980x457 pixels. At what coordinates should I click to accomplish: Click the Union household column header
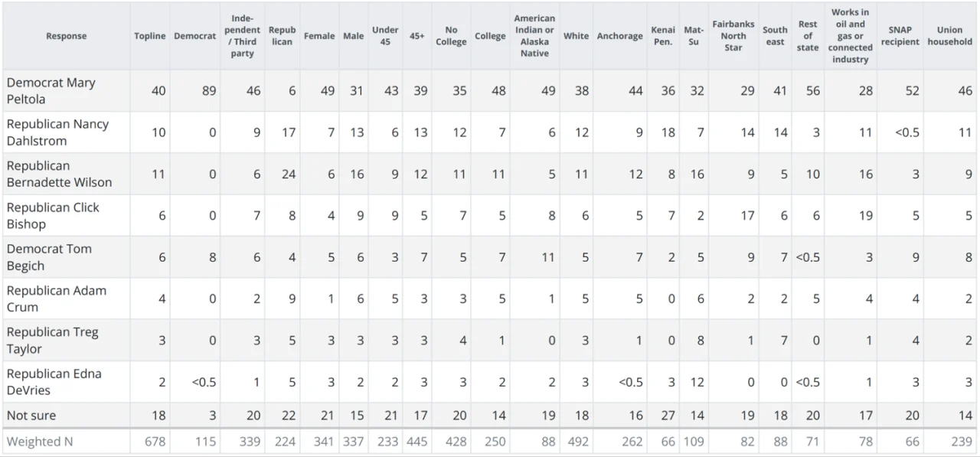click(949, 36)
